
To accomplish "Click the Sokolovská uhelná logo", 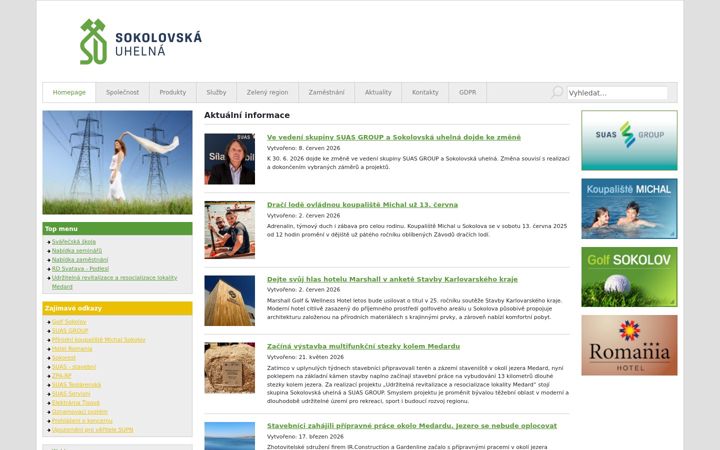I will click(141, 42).
